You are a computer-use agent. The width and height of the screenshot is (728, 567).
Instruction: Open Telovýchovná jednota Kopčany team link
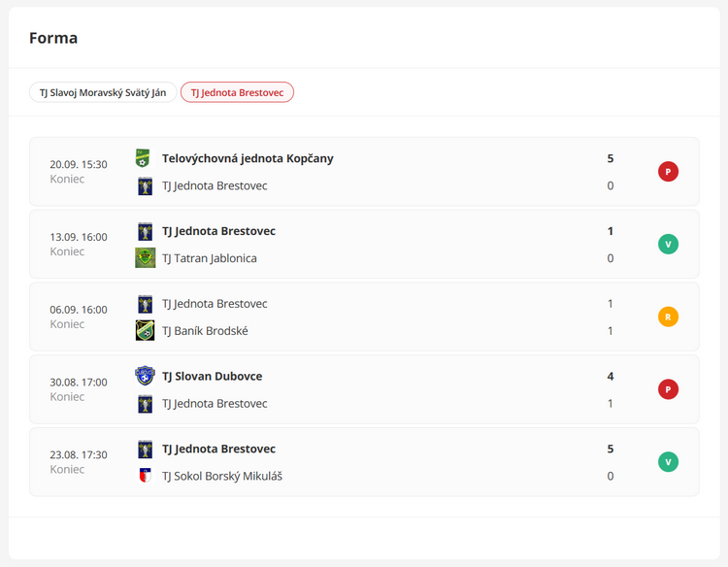coord(248,158)
